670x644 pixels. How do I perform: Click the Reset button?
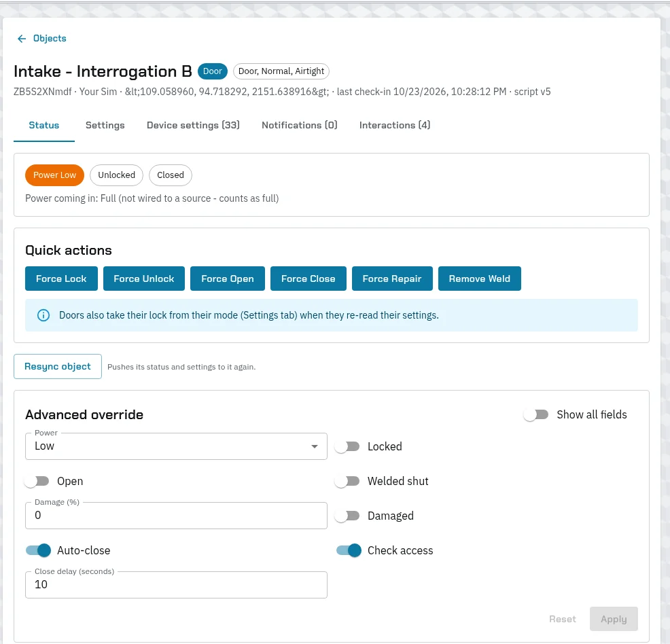tap(563, 619)
